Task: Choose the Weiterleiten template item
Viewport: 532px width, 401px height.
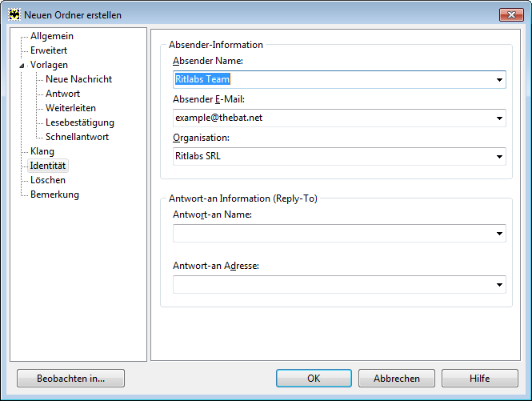Action: click(70, 108)
